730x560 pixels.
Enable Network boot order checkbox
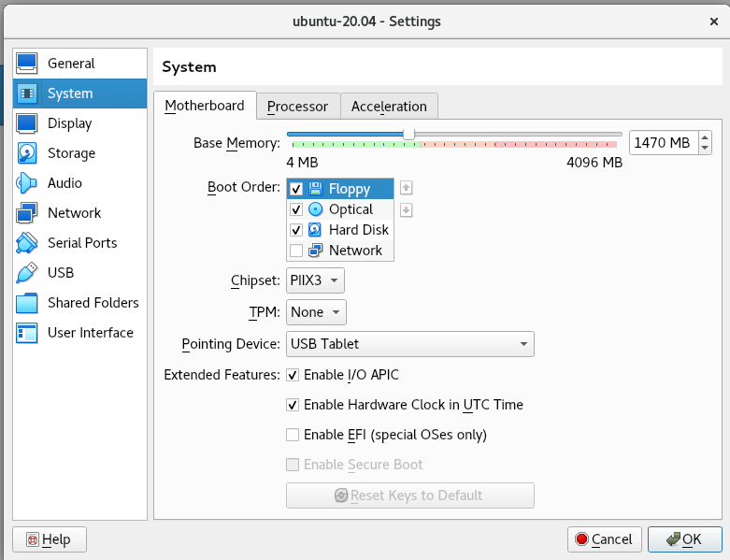(296, 251)
